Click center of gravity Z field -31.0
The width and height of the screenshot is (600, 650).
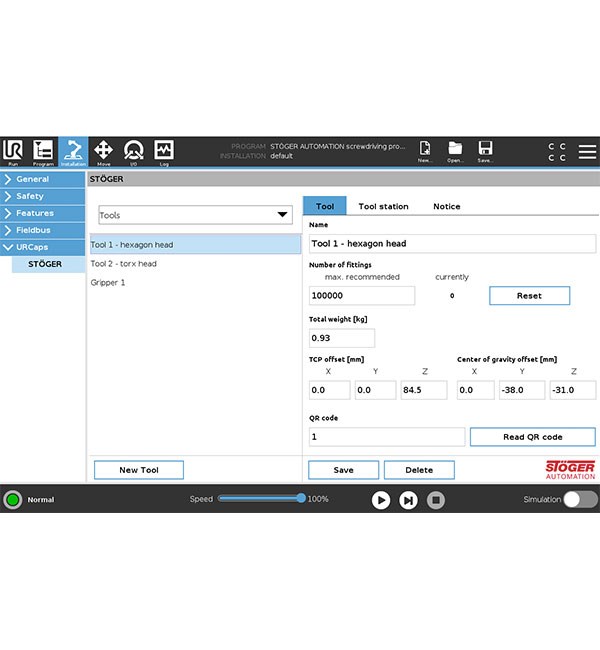573,390
